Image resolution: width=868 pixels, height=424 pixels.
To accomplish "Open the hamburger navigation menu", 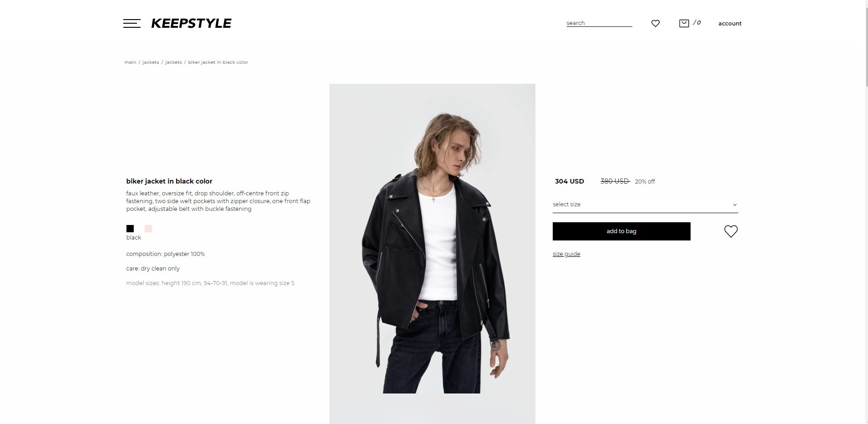I will 131,23.
